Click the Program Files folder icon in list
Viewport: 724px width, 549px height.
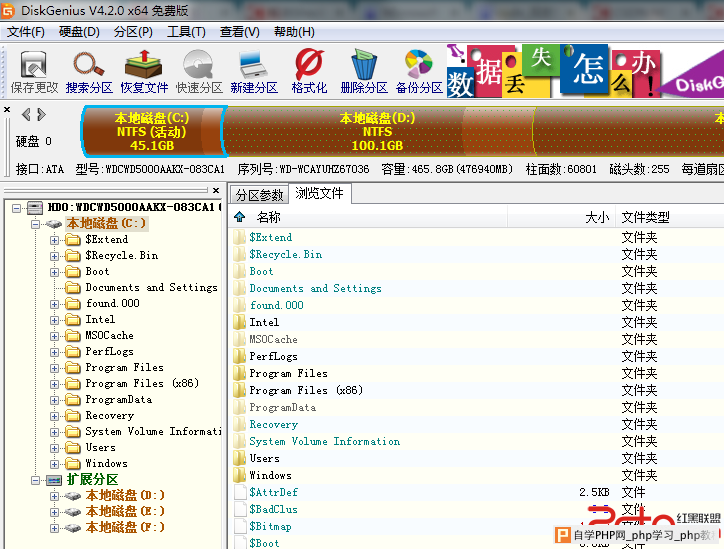[x=240, y=373]
